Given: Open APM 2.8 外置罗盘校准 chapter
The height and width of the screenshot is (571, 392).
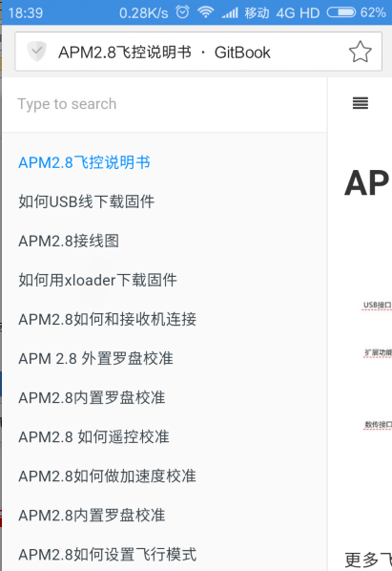Looking at the screenshot, I should coord(96,359).
